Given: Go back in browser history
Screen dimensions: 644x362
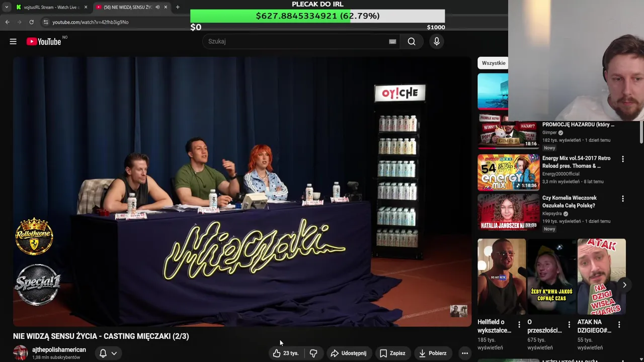Looking at the screenshot, I should [x=7, y=22].
